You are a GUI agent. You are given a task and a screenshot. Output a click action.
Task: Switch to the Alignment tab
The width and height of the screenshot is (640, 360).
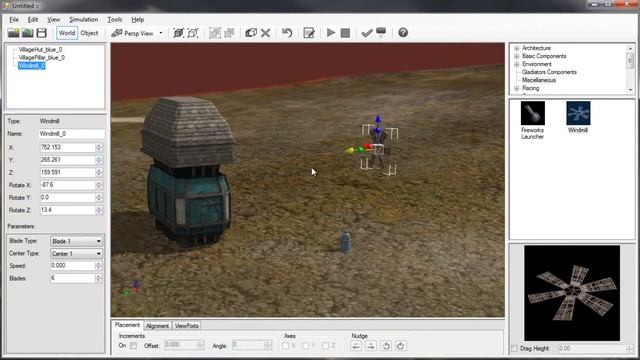click(157, 326)
